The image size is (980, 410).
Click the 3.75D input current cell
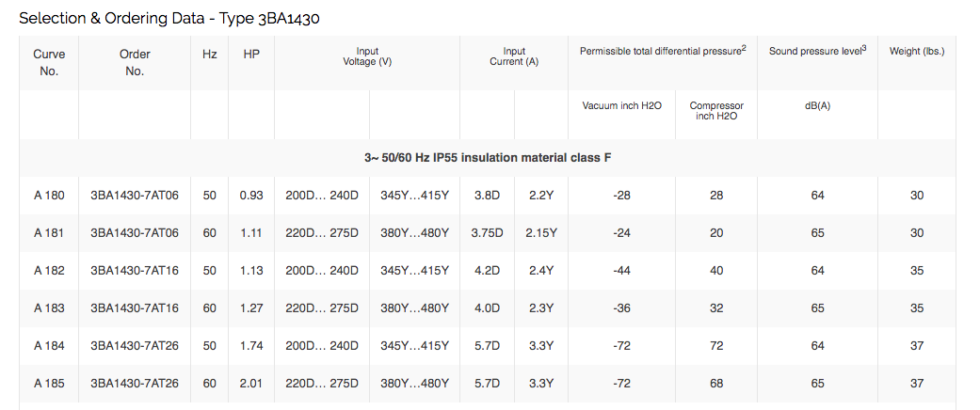[487, 233]
